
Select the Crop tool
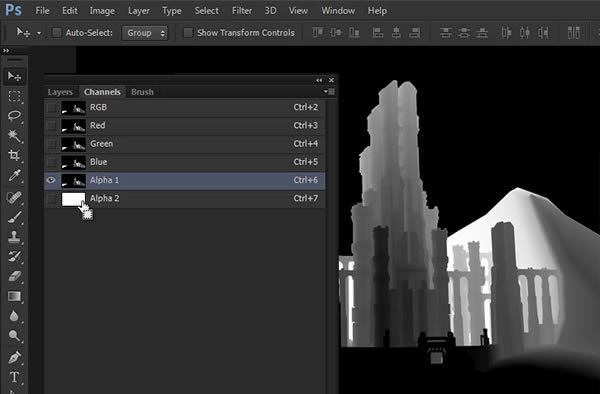click(15, 155)
